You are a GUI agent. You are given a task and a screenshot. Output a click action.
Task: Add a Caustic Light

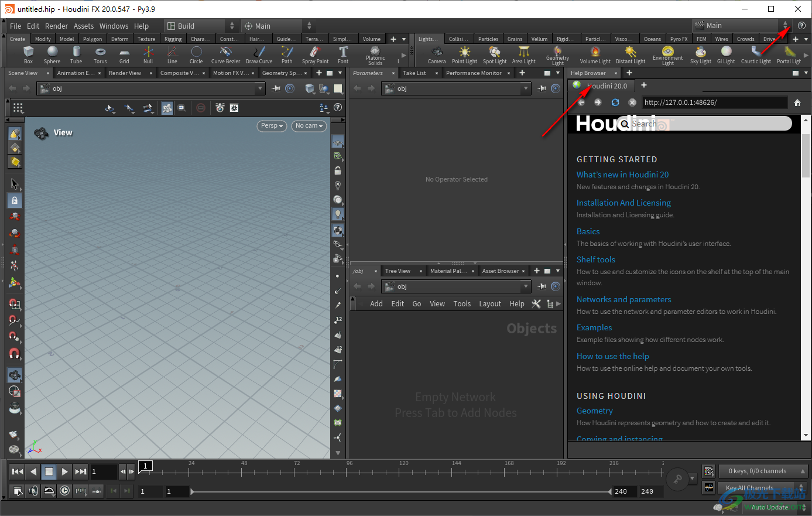[756, 55]
